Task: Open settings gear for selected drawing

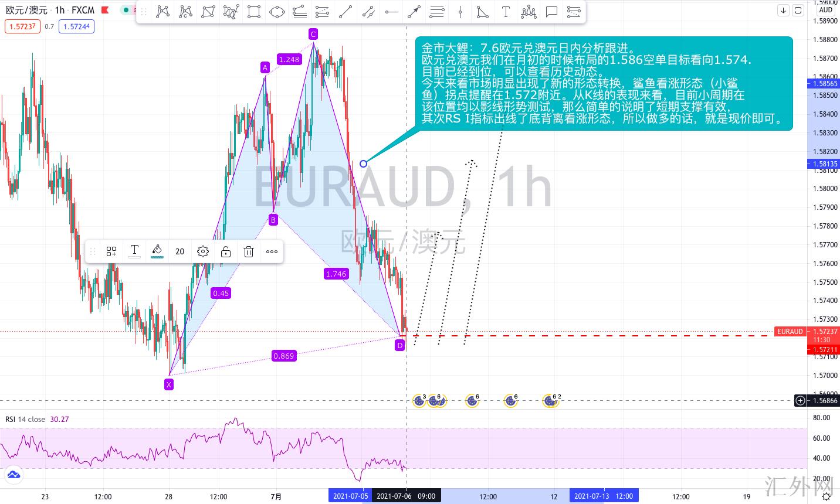Action: [x=203, y=251]
